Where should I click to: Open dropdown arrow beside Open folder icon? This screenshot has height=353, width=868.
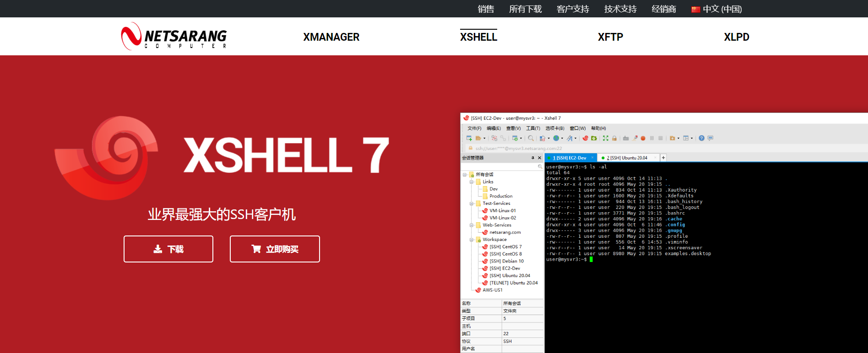484,138
